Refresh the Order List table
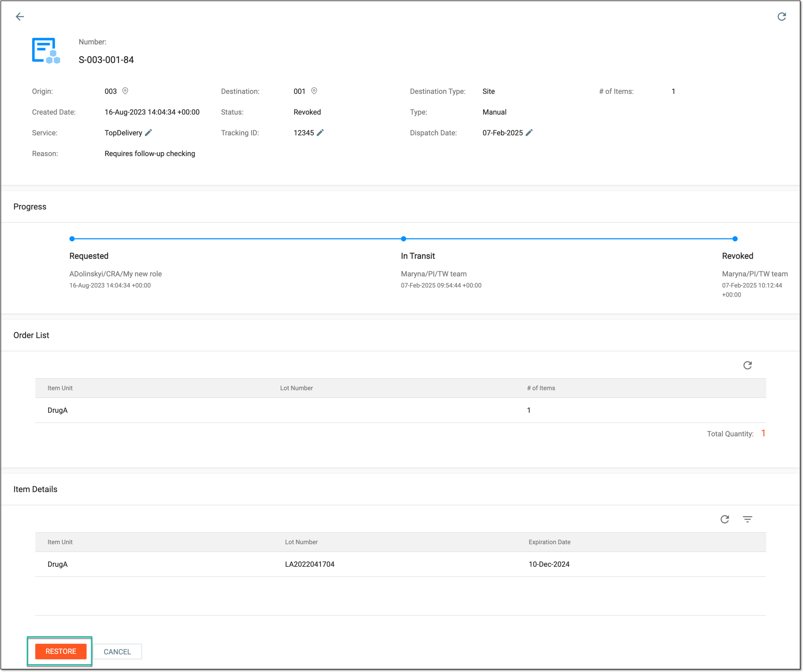Viewport: 803px width, 672px height. coord(747,365)
